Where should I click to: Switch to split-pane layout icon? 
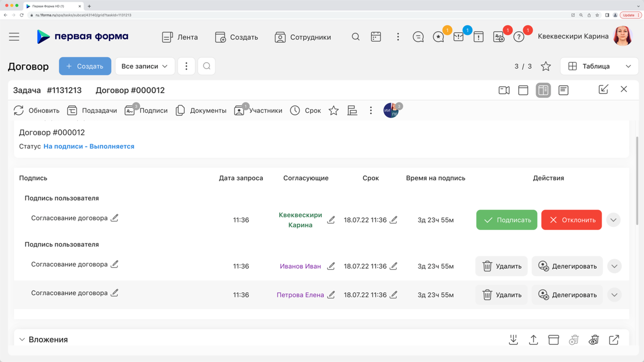tap(543, 90)
